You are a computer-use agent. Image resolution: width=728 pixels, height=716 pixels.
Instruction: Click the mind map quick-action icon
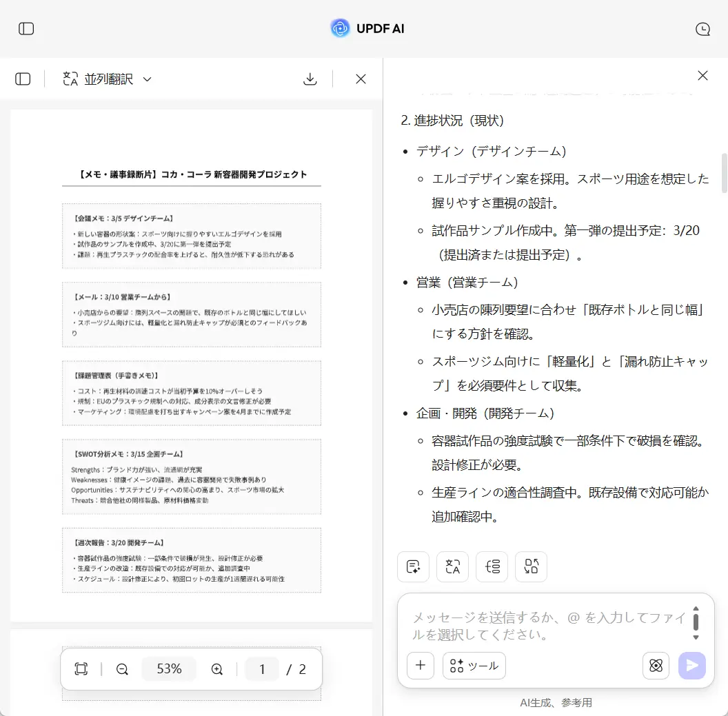pos(492,566)
